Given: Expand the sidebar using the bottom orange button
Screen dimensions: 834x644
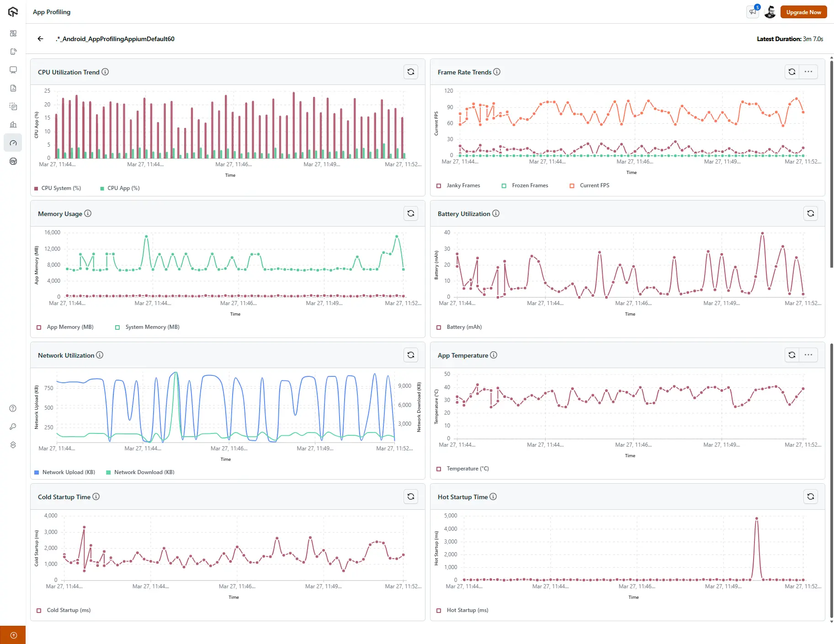Looking at the screenshot, I should (x=13, y=635).
